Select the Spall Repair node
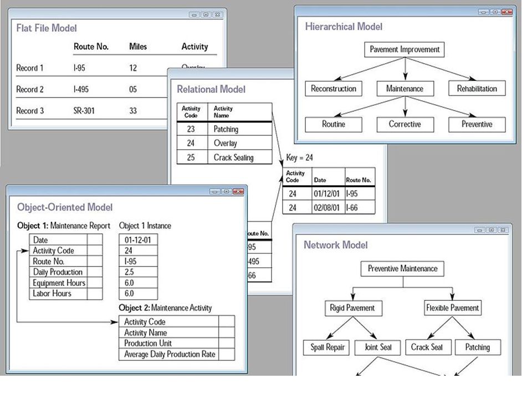The width and height of the screenshot is (532, 399). 326,347
